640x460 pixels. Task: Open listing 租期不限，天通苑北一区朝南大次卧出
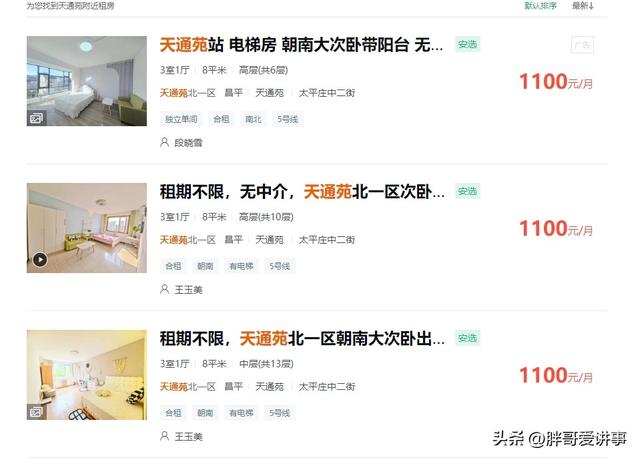302,339
